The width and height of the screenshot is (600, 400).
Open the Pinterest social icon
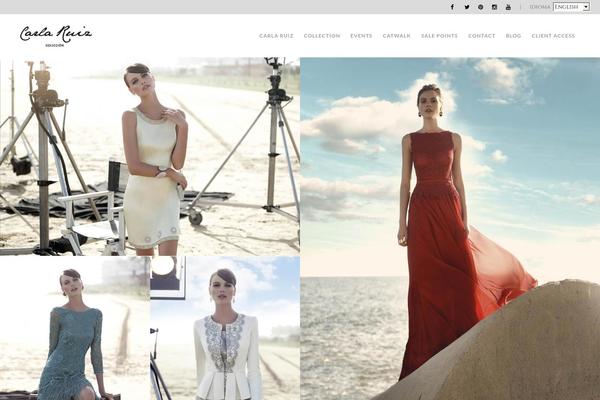pos(481,7)
